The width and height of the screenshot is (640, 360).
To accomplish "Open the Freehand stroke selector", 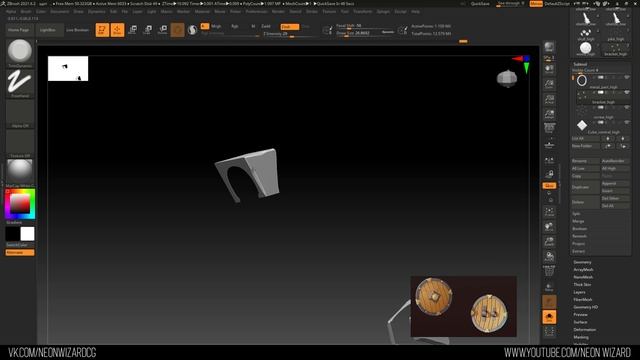I will coord(20,84).
